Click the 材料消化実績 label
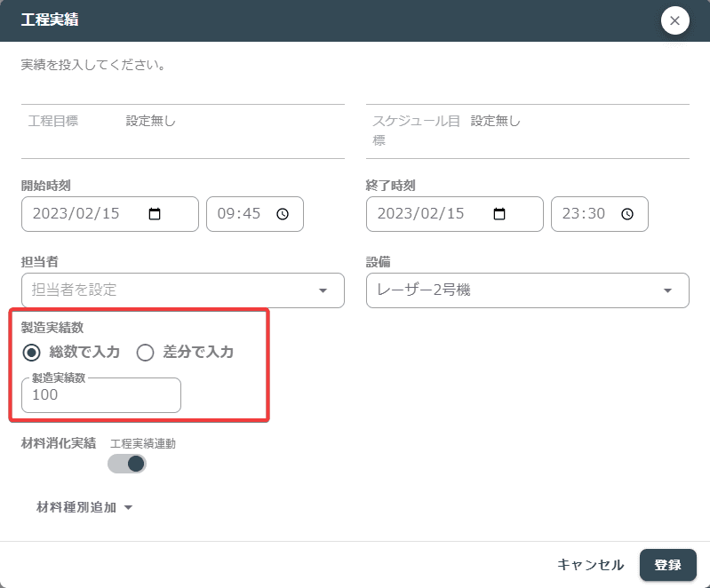This screenshot has height=588, width=710. (x=59, y=443)
